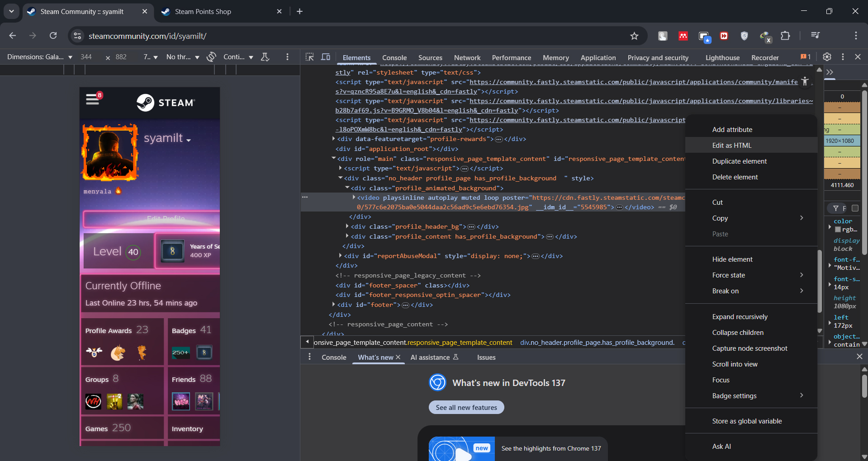Select Add attribute in the context menu

tap(751, 130)
